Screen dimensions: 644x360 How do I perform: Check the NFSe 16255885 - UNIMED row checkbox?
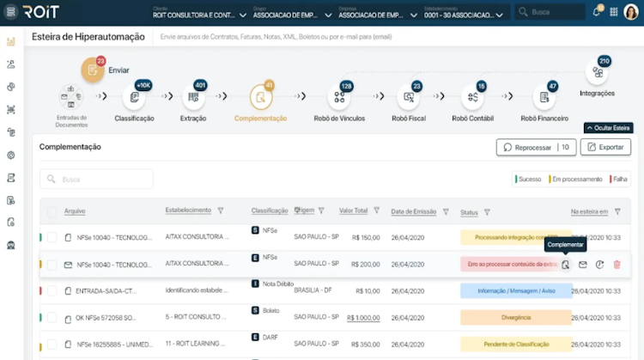point(52,345)
